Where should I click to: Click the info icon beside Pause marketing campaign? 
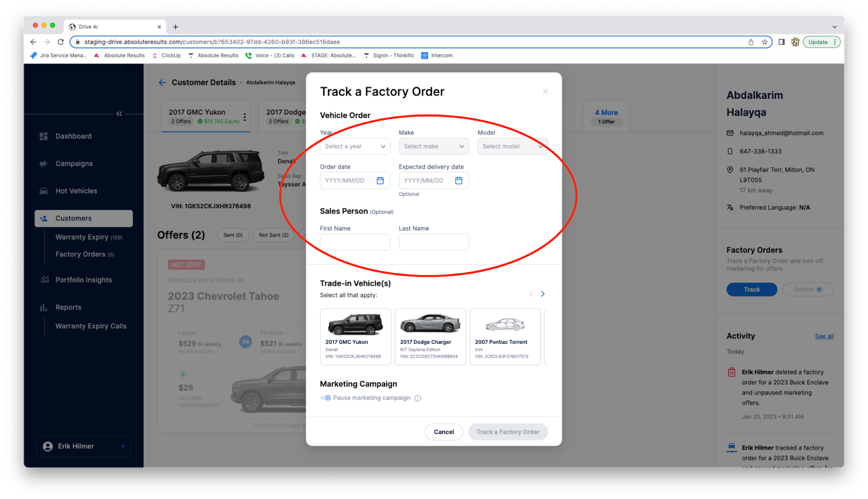418,399
